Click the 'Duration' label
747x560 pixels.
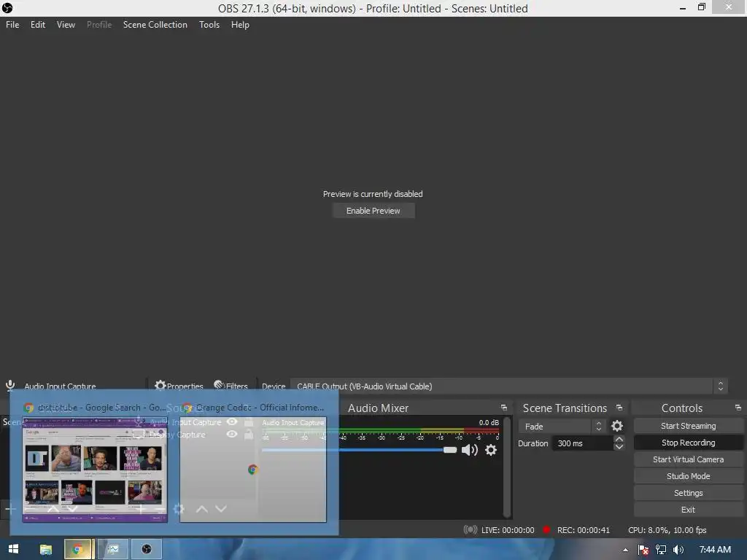coord(533,443)
